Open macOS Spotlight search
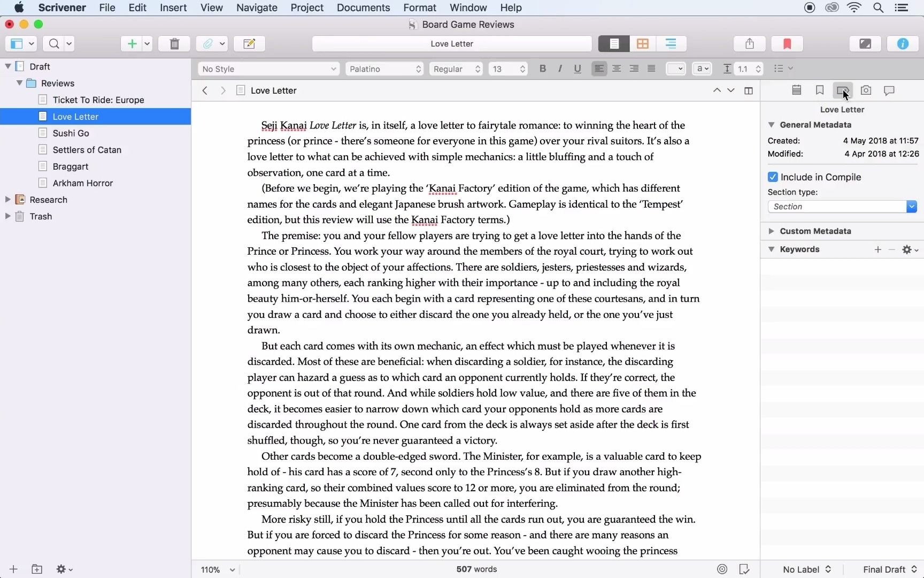 point(878,7)
